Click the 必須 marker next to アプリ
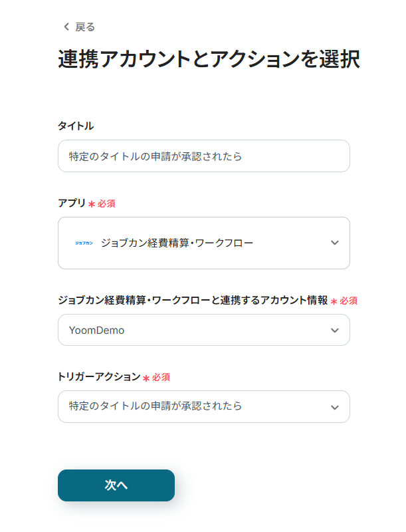This screenshot has width=406, height=532. point(106,203)
